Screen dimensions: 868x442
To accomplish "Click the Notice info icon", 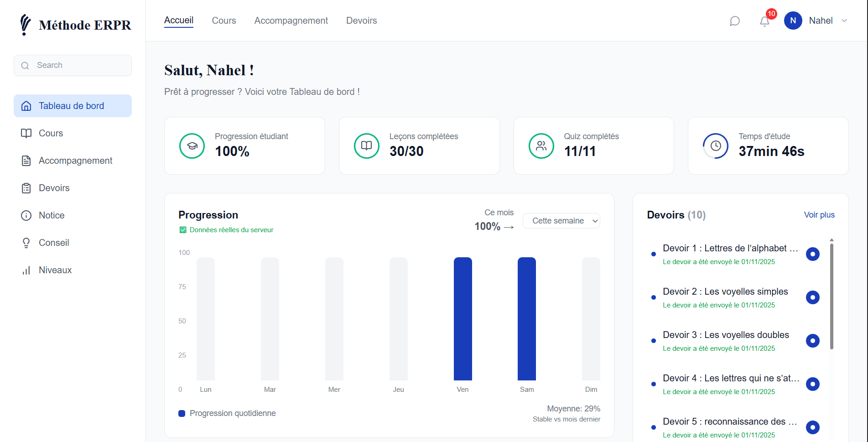I will coord(26,215).
